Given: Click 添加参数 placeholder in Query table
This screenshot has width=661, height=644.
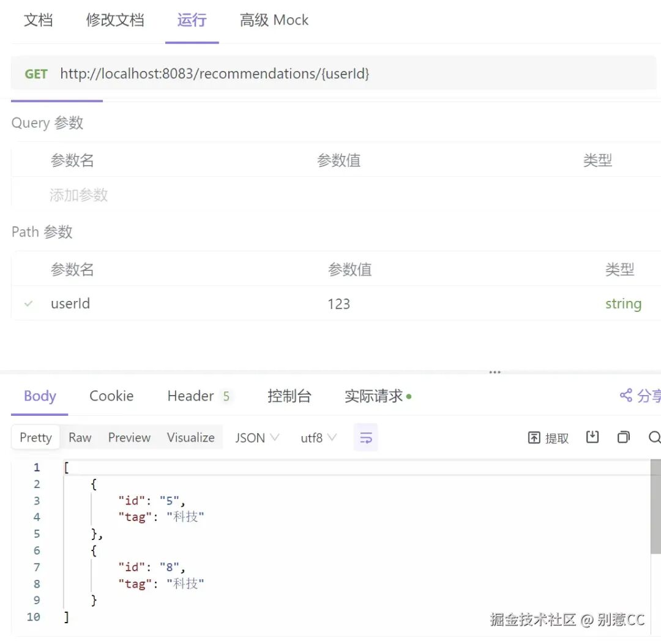Looking at the screenshot, I should point(78,195).
